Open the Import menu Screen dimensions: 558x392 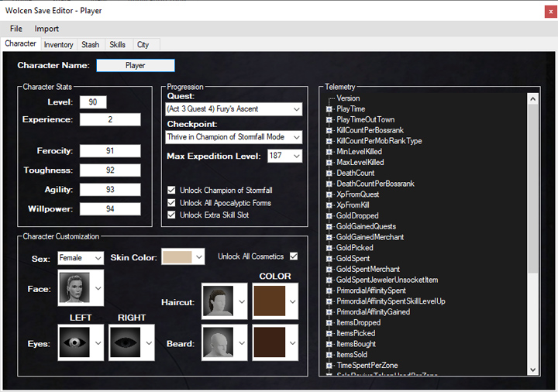(46, 29)
